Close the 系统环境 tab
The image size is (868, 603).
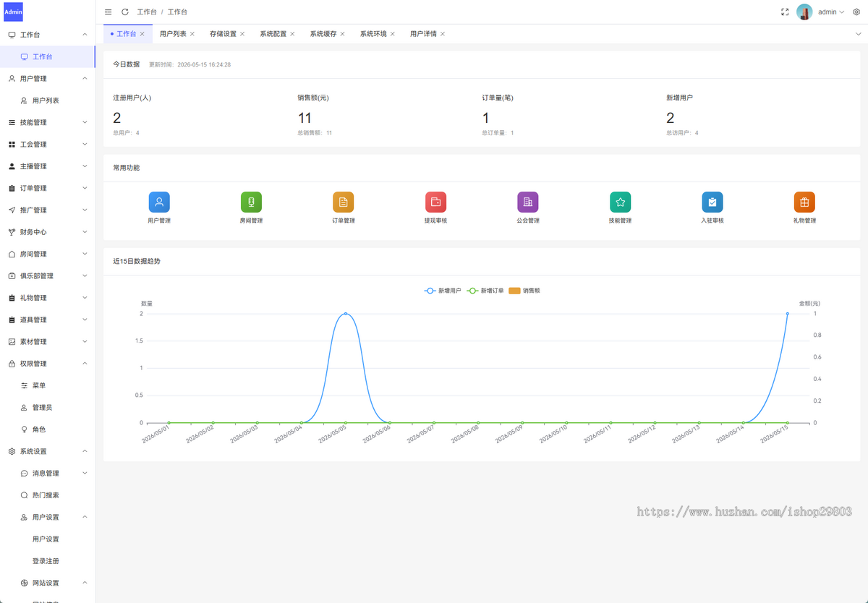393,34
